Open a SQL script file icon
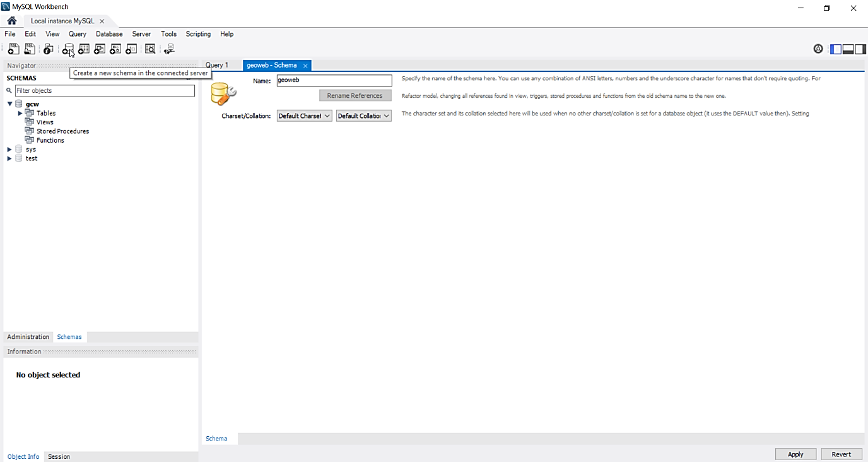The height and width of the screenshot is (462, 868). coord(29,49)
